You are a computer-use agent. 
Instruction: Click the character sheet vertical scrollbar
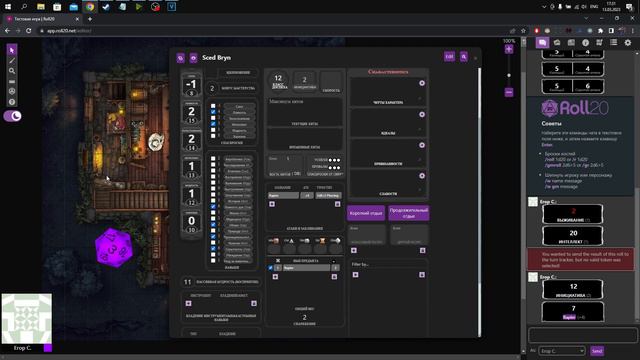(479, 202)
